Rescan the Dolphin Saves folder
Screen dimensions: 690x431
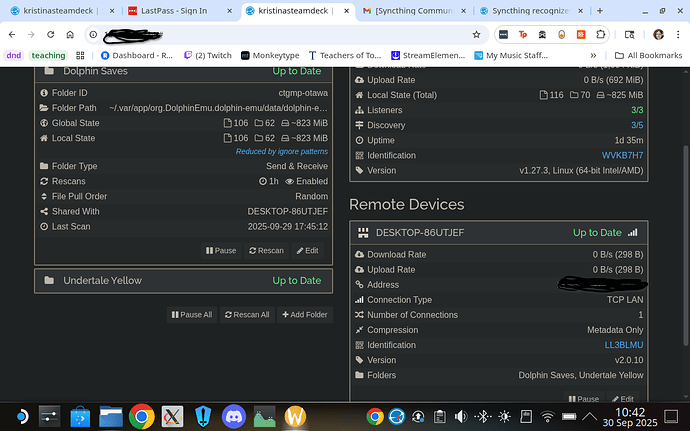tap(266, 250)
